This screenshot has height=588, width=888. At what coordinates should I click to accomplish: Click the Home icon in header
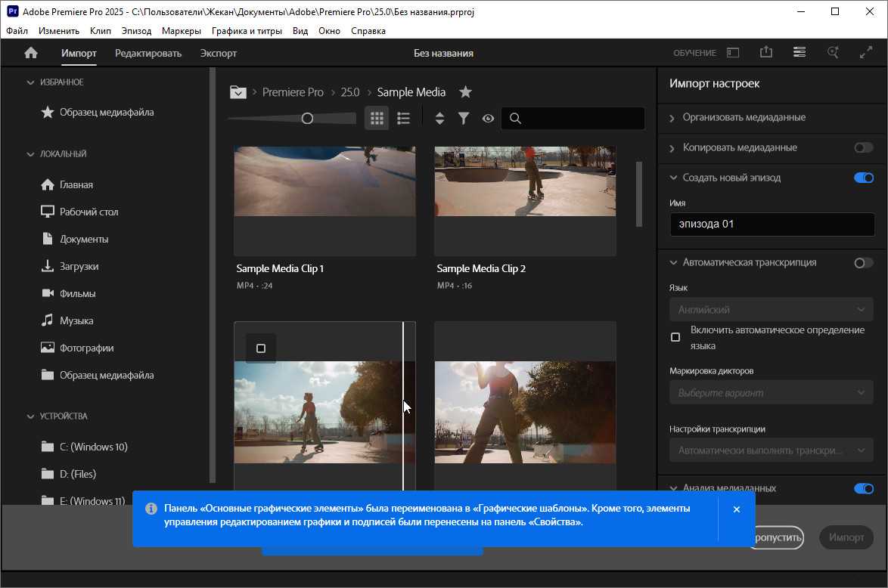(x=31, y=53)
